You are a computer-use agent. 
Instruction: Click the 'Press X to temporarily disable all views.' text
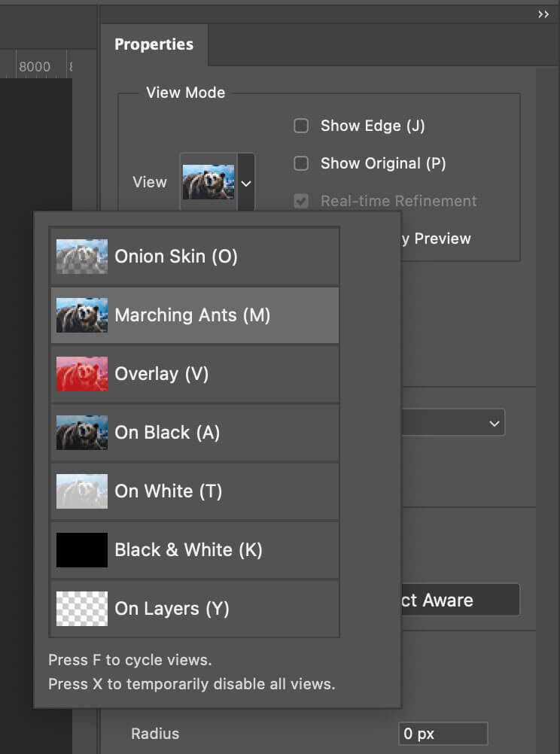tap(191, 684)
